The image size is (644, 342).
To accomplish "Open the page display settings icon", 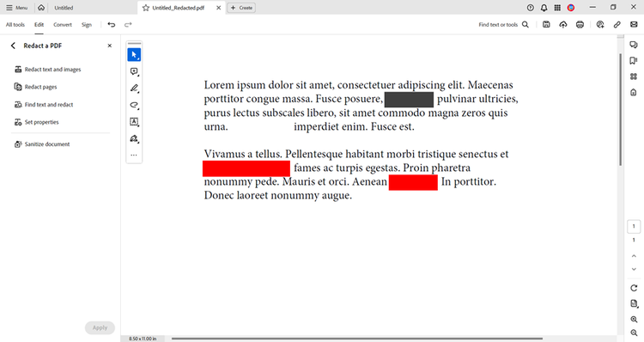I will click(634, 304).
